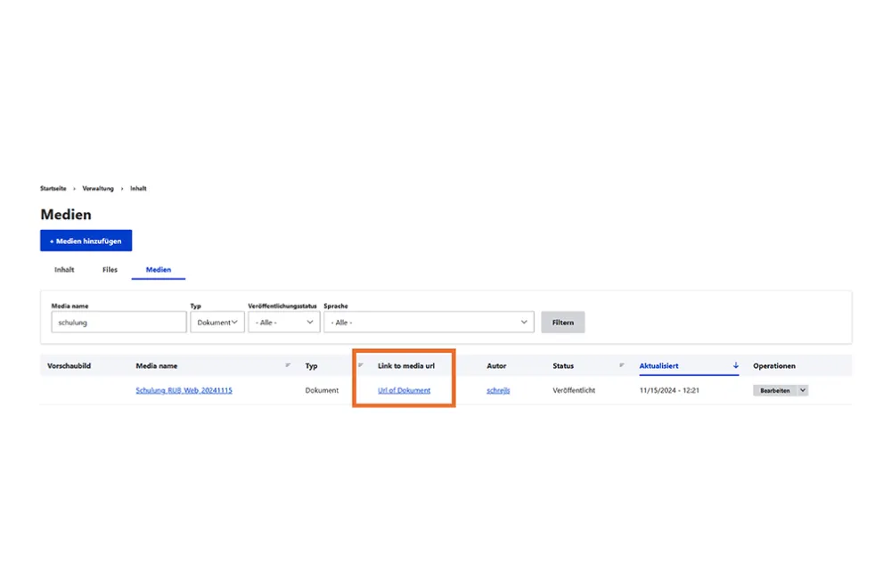883x588 pixels.
Task: Open the Typ dropdown showing Dokument
Action: click(x=217, y=322)
